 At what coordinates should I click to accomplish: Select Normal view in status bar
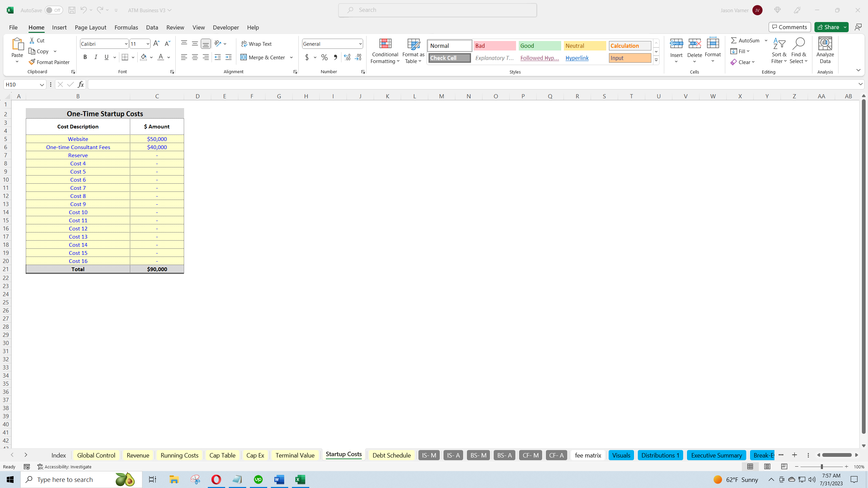(x=750, y=467)
